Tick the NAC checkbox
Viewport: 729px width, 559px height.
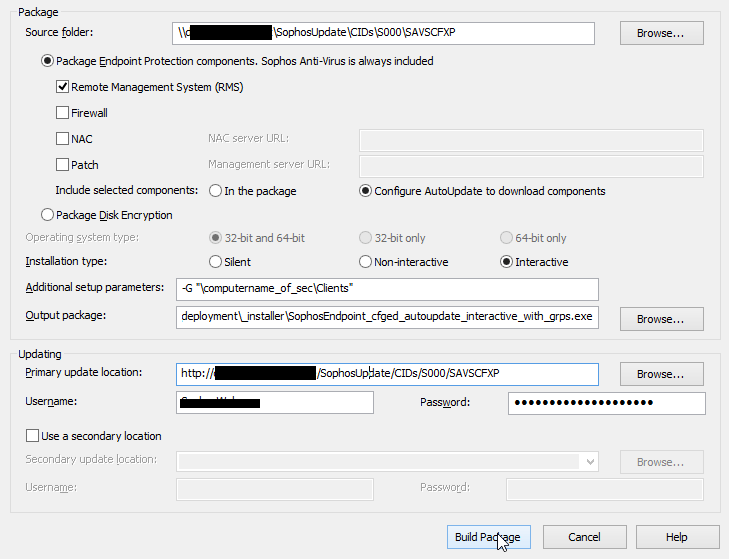click(62, 139)
